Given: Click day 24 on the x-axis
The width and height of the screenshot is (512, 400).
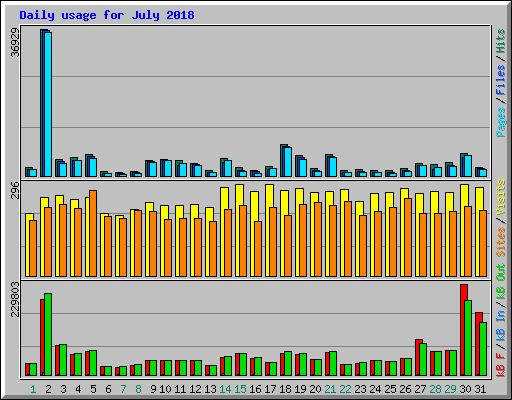Looking at the screenshot, I should [375, 389].
